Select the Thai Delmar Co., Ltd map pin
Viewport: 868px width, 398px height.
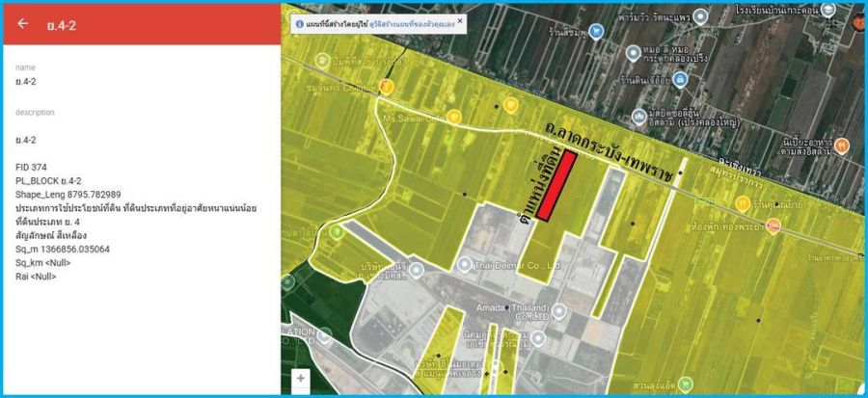(465, 263)
